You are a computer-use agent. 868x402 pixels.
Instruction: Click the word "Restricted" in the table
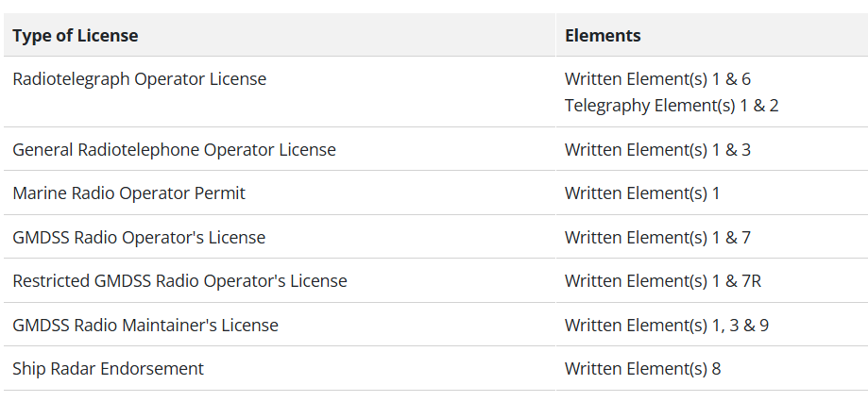[51, 281]
